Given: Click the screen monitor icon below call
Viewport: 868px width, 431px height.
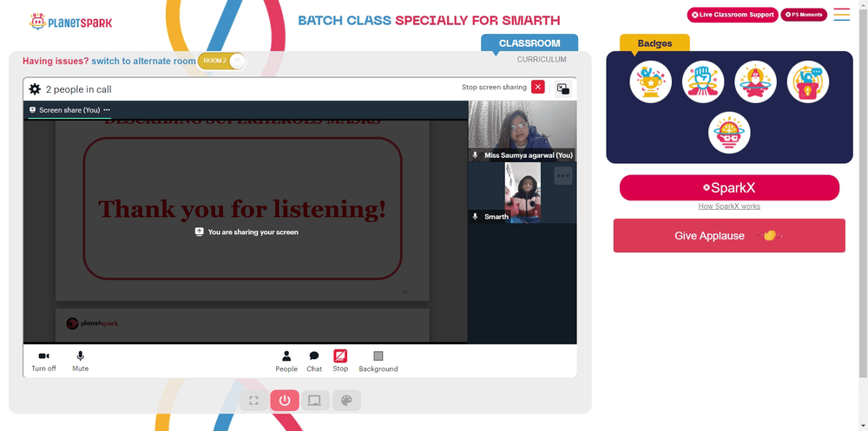Looking at the screenshot, I should tap(315, 401).
